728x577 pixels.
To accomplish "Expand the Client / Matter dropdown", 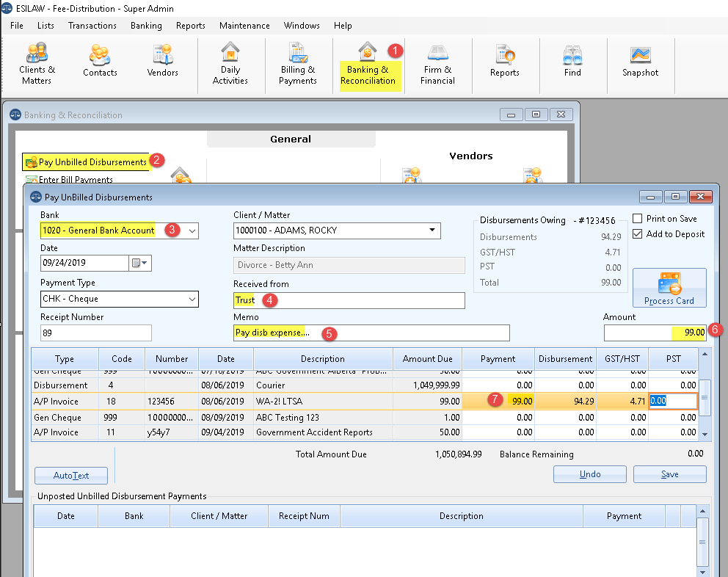I will 432,231.
